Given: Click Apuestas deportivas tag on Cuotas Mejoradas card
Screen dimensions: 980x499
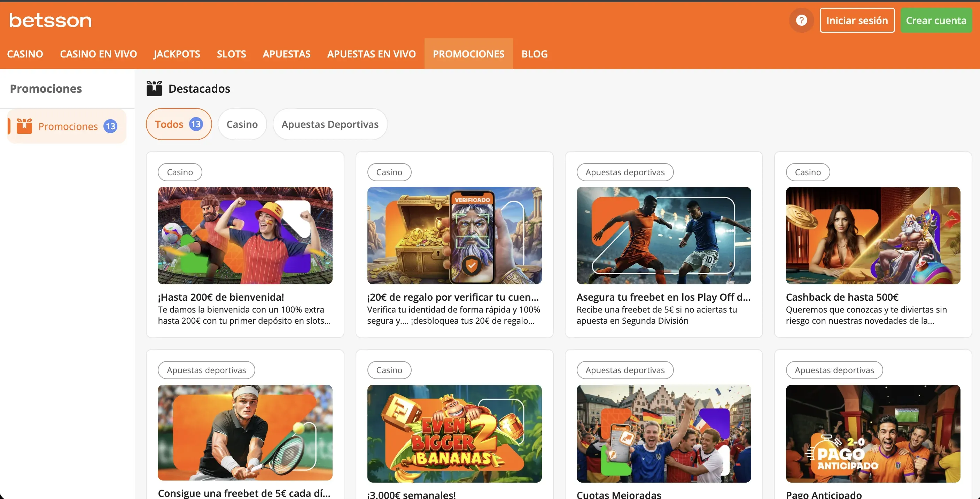Looking at the screenshot, I should [x=625, y=370].
